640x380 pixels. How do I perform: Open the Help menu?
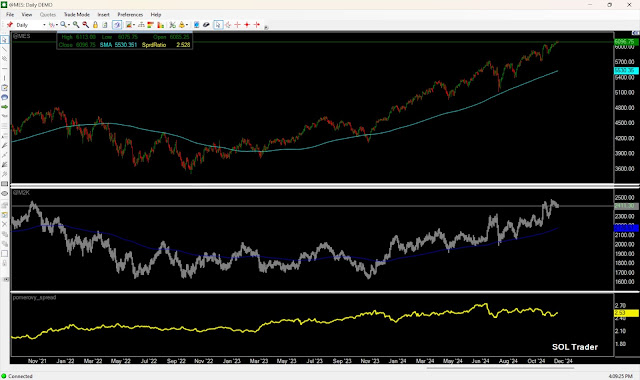[156, 15]
